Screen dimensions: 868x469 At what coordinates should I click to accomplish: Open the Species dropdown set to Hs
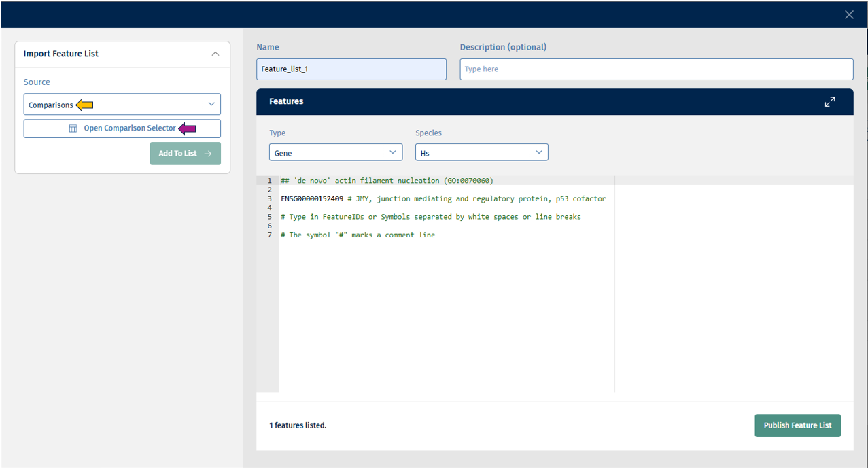(481, 153)
